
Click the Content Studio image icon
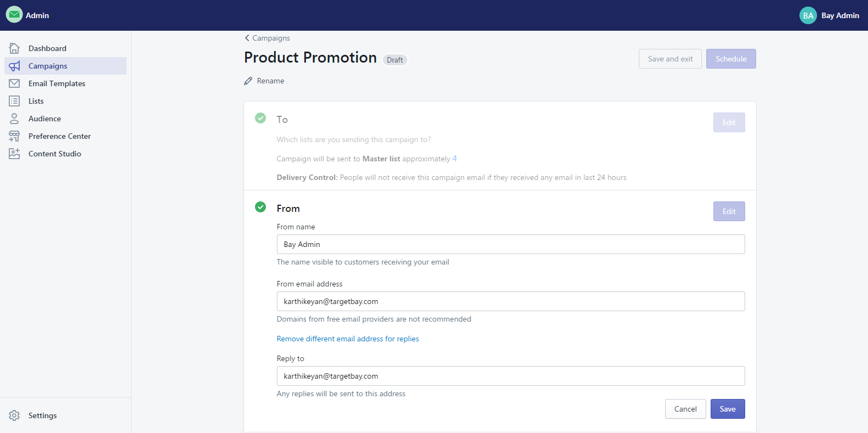(14, 154)
